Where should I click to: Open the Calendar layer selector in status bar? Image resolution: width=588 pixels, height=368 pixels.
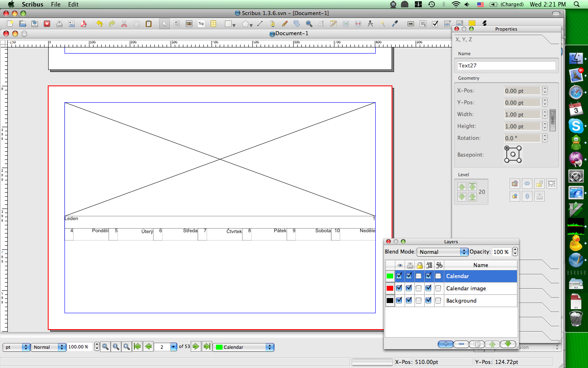pyautogui.click(x=244, y=347)
